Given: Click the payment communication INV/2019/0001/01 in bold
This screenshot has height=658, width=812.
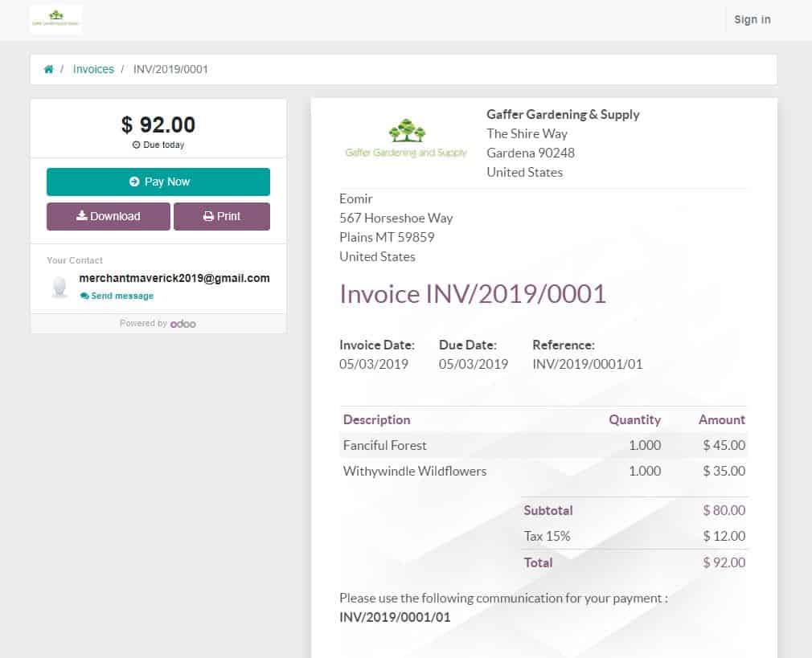Looking at the screenshot, I should tap(395, 617).
